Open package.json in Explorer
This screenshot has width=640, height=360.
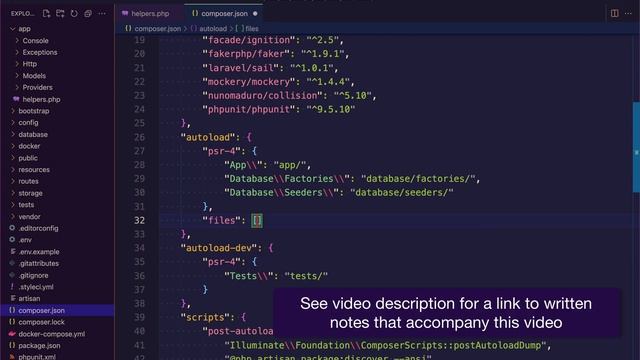click(x=39, y=346)
